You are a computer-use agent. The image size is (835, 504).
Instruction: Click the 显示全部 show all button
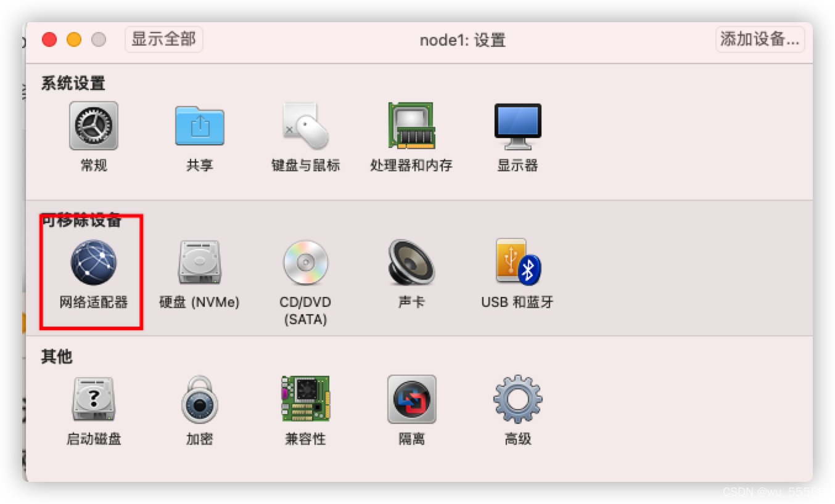[163, 39]
